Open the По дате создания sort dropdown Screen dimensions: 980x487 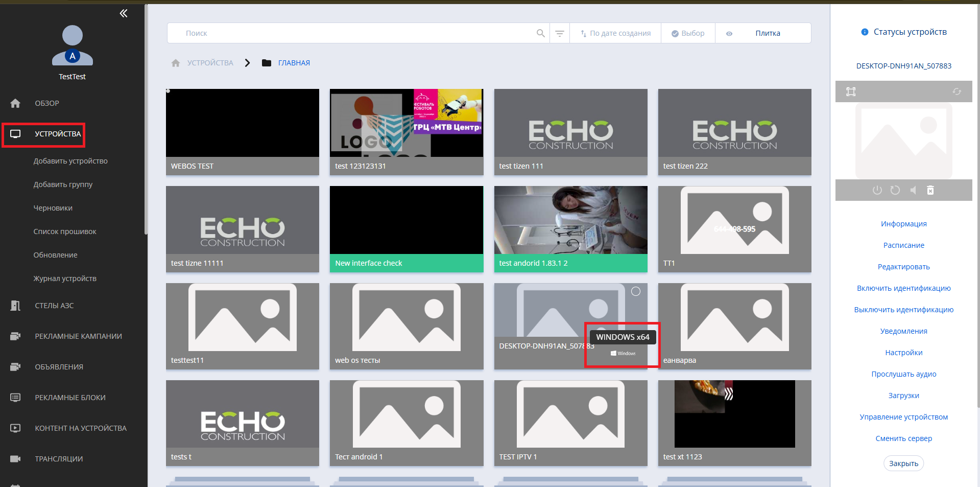tap(615, 33)
